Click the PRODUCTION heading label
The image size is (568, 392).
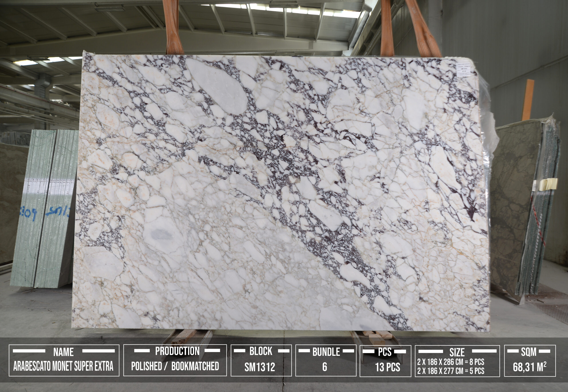(177, 351)
